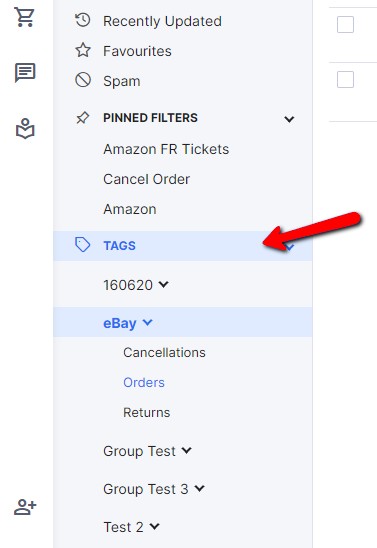The image size is (377, 548).
Task: Tick the second ticket checkbox
Action: tap(345, 80)
